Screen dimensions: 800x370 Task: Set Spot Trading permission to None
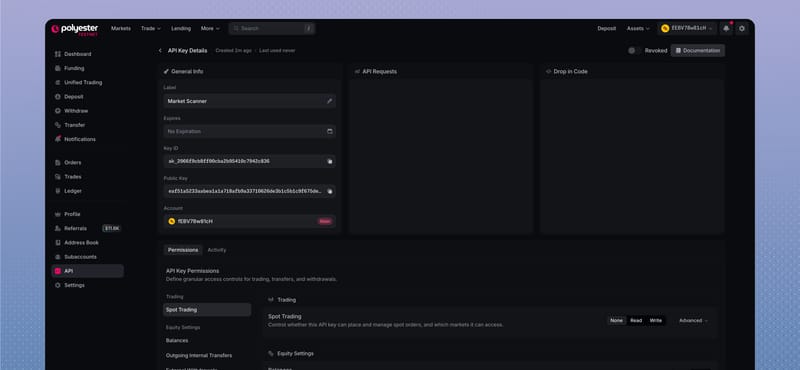pos(616,320)
